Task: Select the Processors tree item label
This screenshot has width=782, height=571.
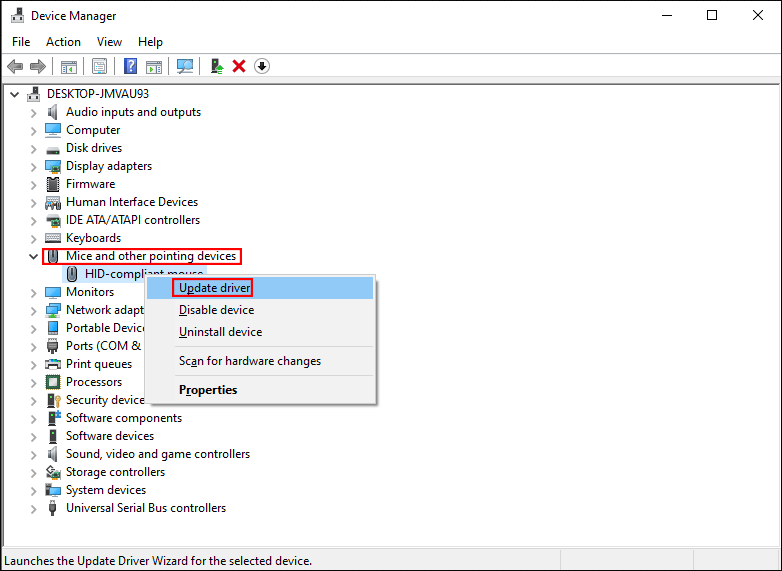Action: pos(94,382)
